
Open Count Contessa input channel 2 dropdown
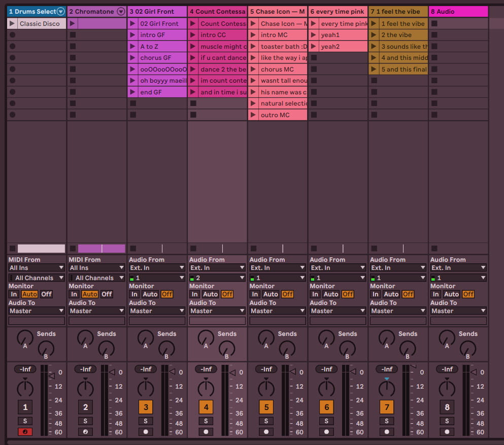(217, 278)
